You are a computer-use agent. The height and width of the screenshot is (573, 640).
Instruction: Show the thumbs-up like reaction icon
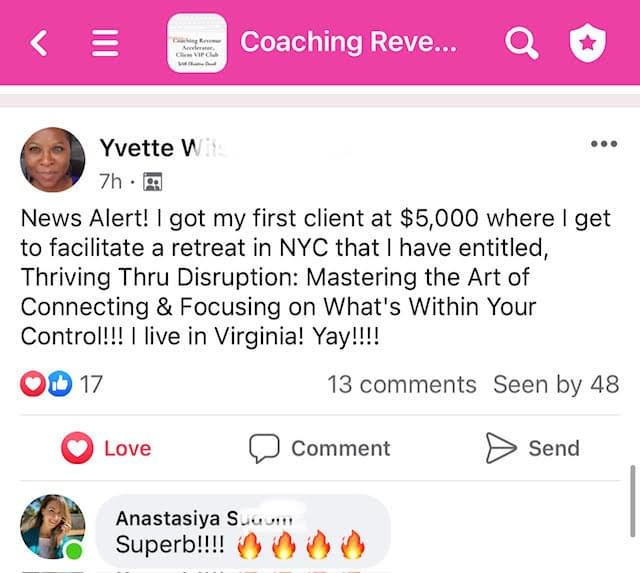60,384
